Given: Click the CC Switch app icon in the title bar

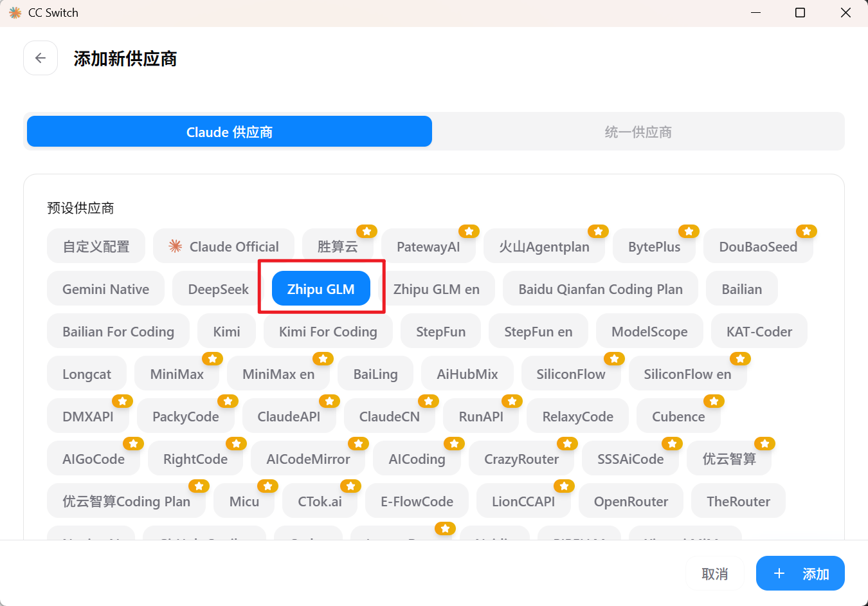Looking at the screenshot, I should 15,13.
